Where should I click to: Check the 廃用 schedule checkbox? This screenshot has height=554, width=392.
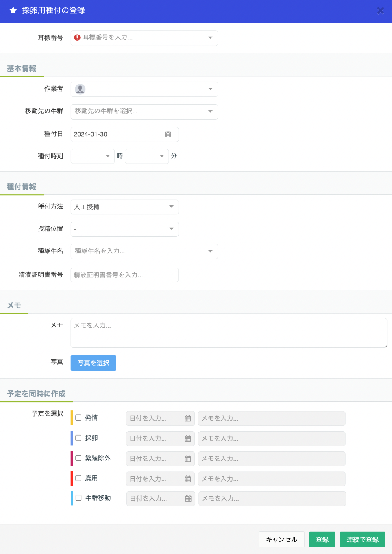78,478
